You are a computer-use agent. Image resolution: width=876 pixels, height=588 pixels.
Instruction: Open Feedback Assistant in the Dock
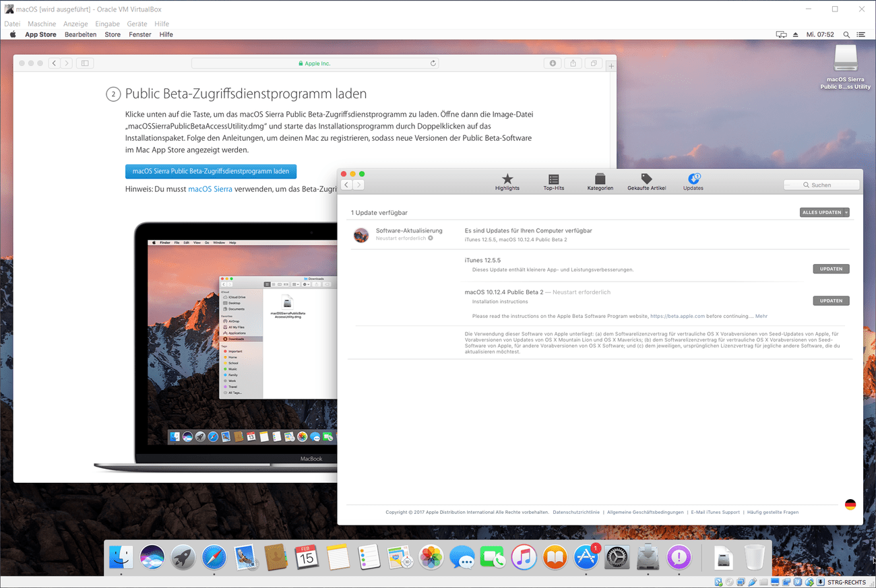[679, 557]
